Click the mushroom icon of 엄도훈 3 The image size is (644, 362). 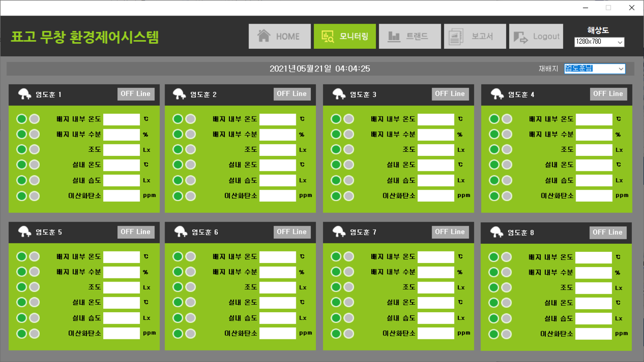point(339,94)
